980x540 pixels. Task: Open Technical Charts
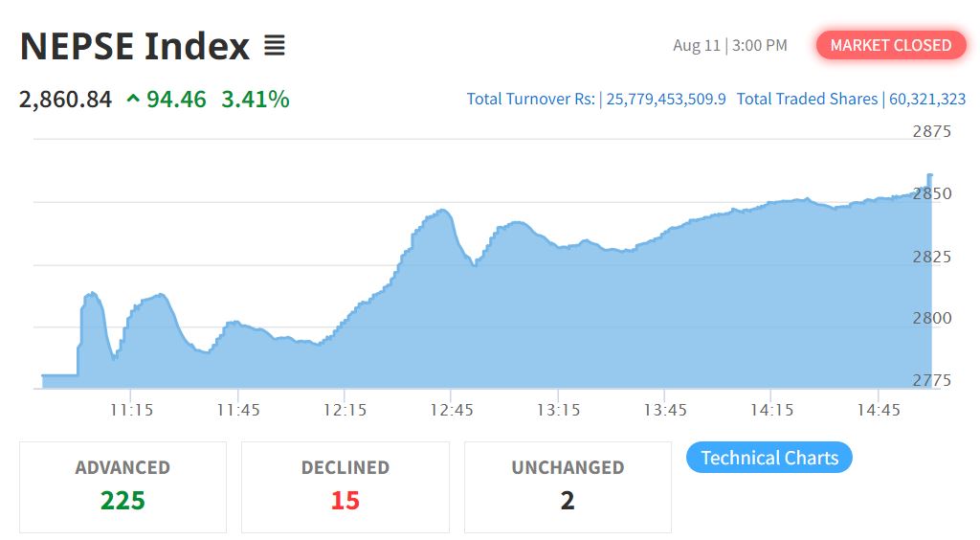[769, 458]
